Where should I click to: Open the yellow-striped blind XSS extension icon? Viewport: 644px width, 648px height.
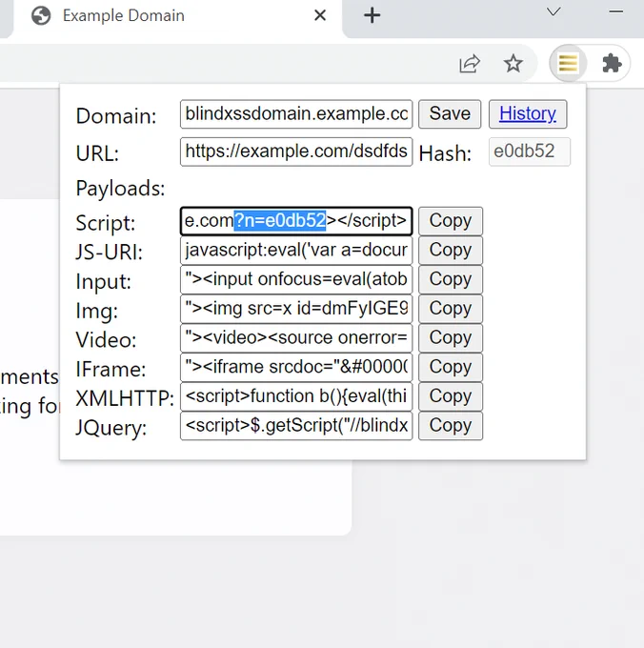tap(568, 63)
